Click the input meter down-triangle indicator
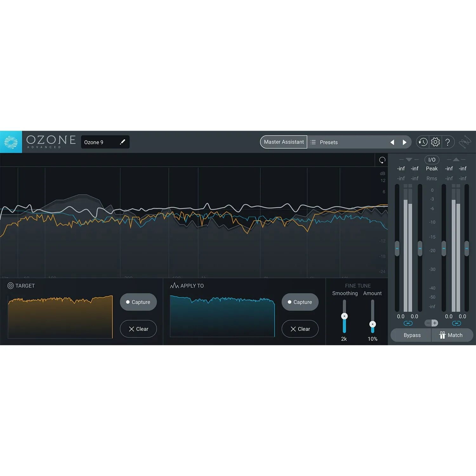The height and width of the screenshot is (476, 476). [x=409, y=160]
